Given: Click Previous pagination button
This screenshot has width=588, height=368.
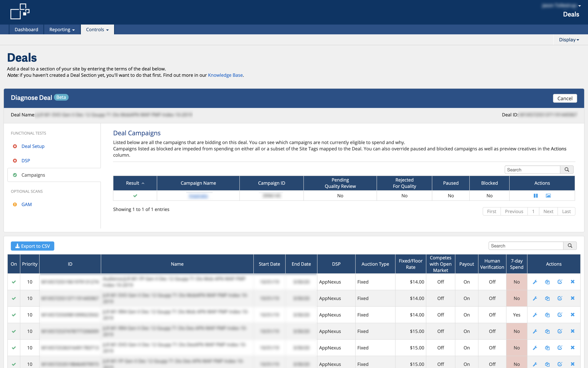Looking at the screenshot, I should (514, 211).
